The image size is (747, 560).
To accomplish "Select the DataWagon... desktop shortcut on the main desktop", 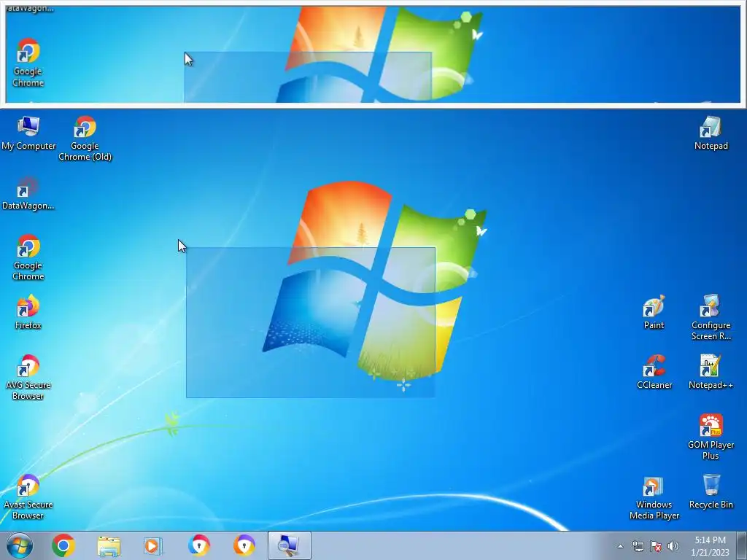I will click(28, 193).
